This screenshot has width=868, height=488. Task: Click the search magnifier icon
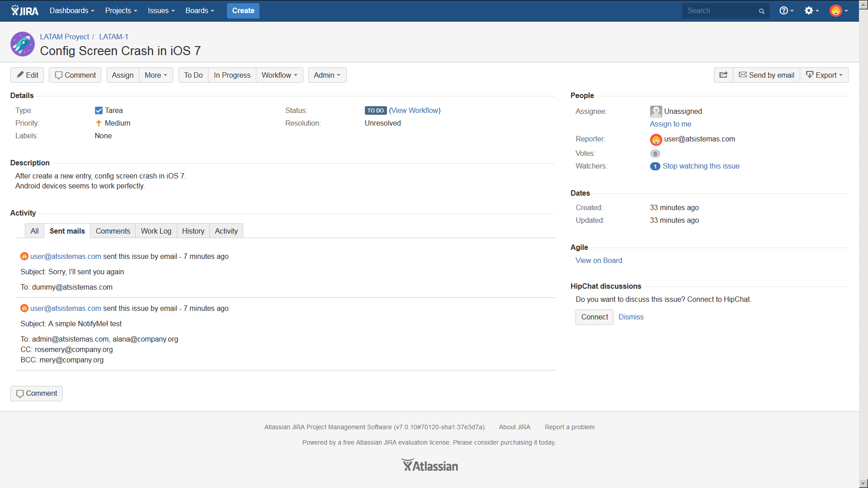point(762,11)
